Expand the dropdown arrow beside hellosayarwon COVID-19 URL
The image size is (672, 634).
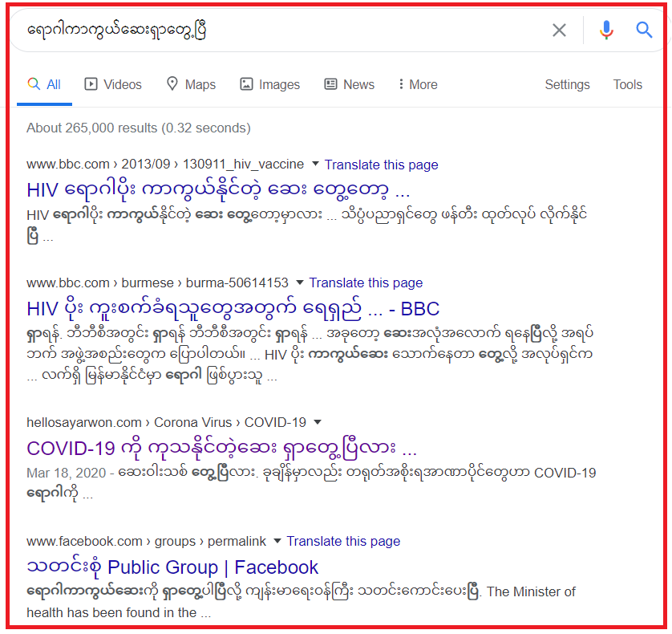click(x=318, y=422)
